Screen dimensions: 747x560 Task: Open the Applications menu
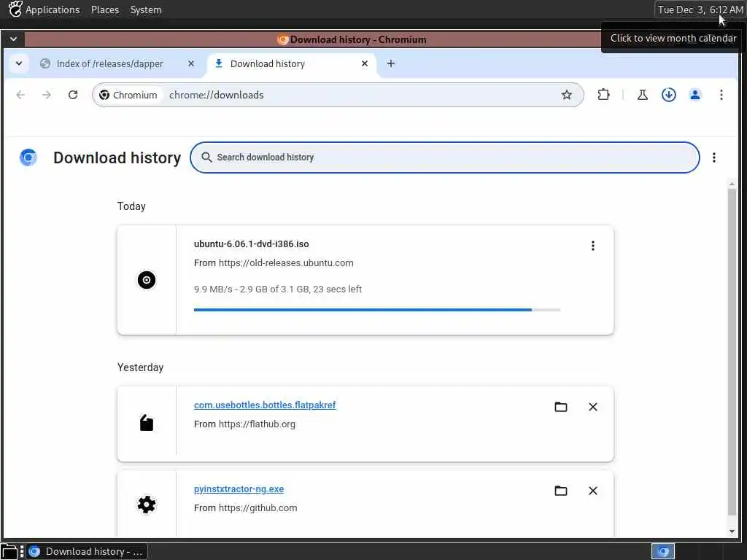click(53, 9)
